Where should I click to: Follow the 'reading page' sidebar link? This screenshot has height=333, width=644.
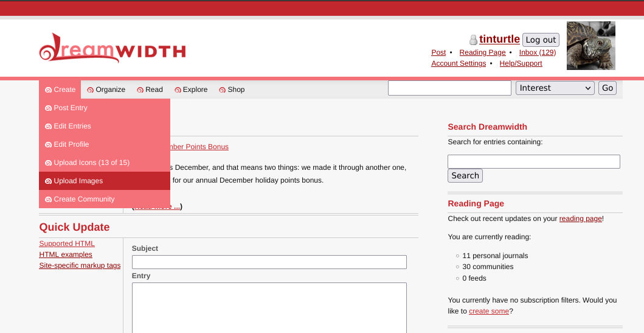pyautogui.click(x=580, y=219)
